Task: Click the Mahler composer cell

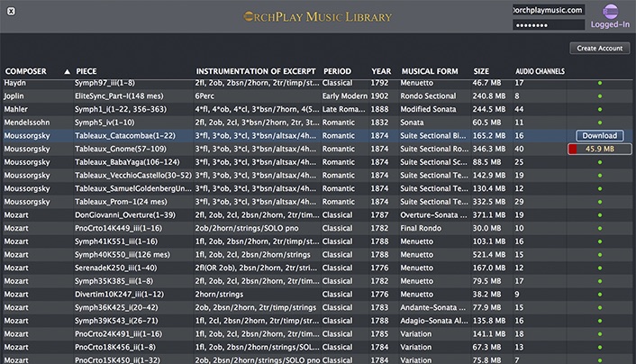Action: (x=16, y=109)
